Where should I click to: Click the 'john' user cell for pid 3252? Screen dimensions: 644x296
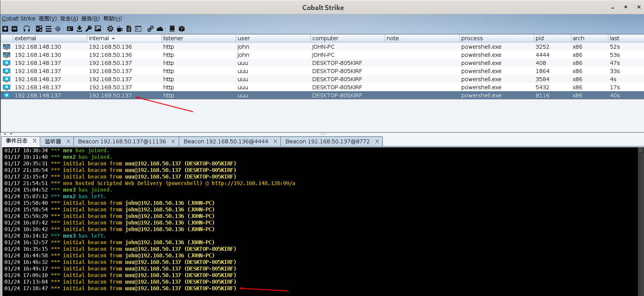[x=243, y=47]
